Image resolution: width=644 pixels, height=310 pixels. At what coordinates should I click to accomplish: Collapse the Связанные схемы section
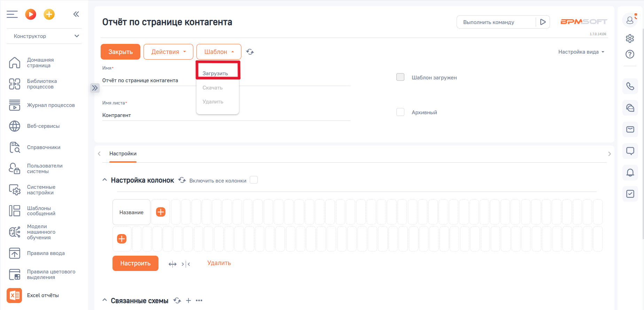pos(104,300)
